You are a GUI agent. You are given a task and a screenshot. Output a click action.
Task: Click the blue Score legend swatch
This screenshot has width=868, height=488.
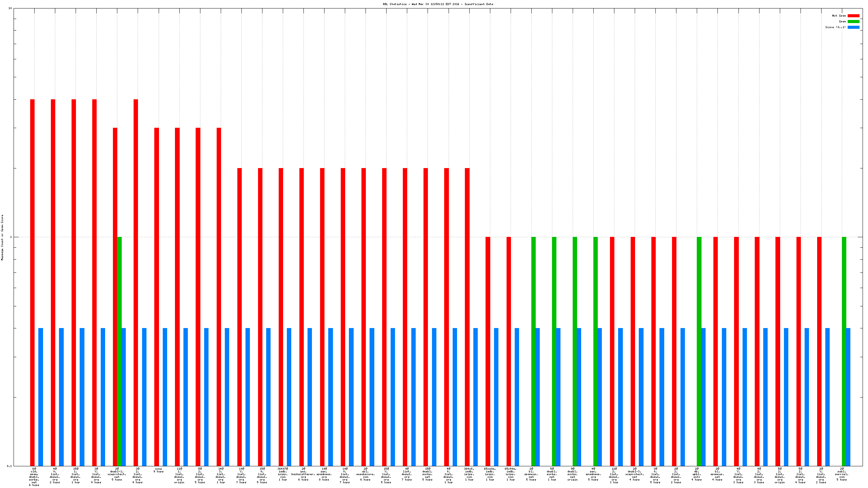(853, 27)
